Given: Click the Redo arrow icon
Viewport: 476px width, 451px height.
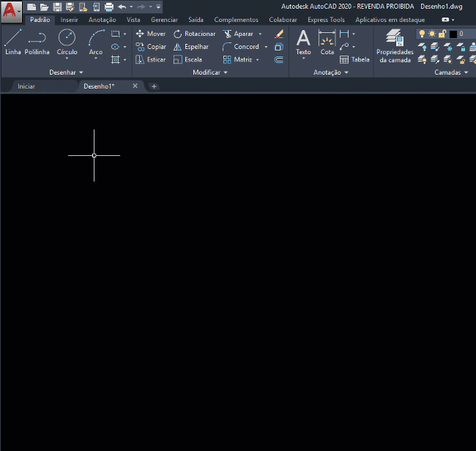Looking at the screenshot, I should pos(141,7).
